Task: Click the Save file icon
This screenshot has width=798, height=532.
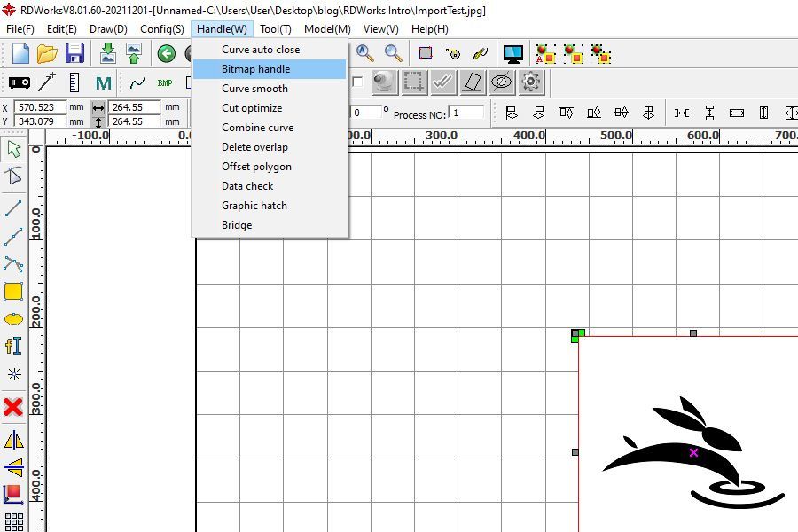Action: pyautogui.click(x=74, y=53)
